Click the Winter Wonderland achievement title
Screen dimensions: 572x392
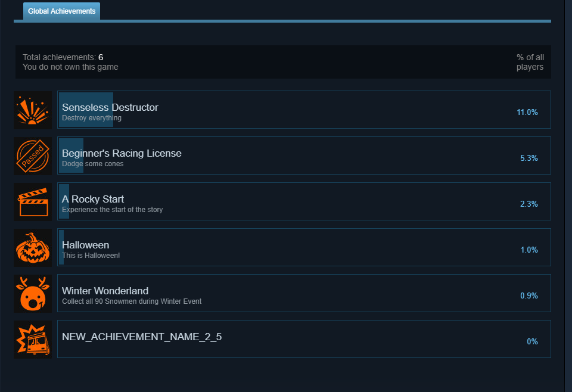[105, 291]
